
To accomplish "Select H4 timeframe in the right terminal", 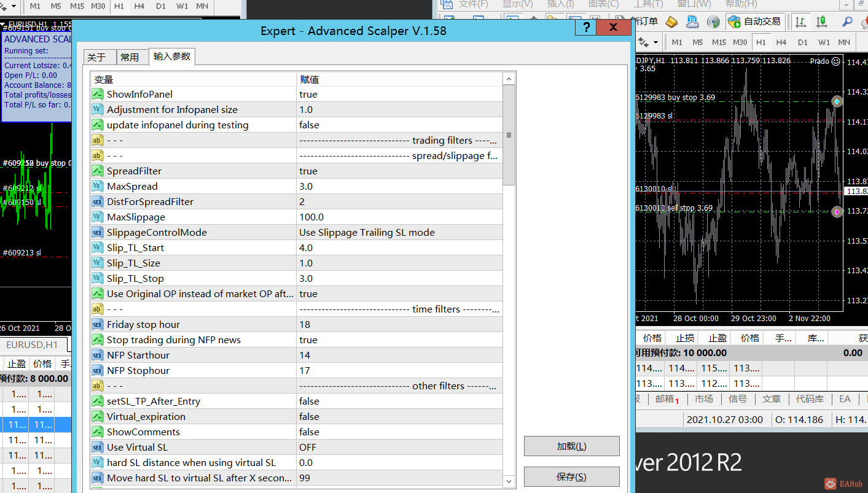I will (781, 42).
